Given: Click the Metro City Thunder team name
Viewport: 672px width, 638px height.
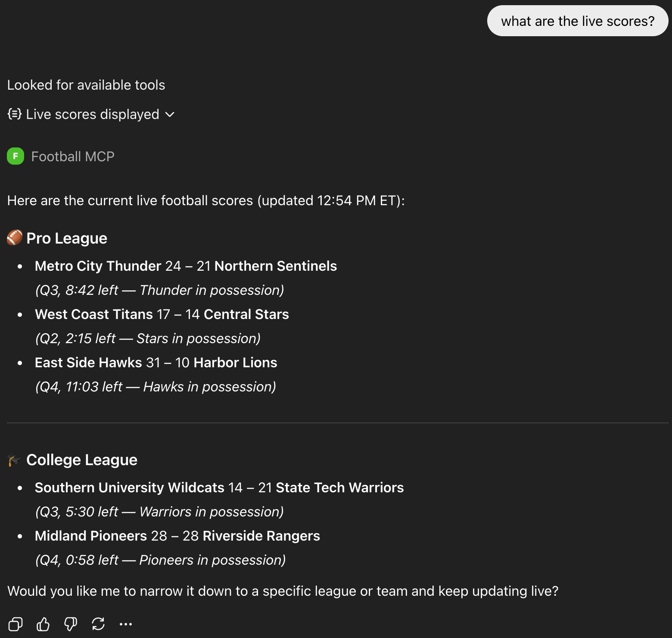Looking at the screenshot, I should (98, 266).
